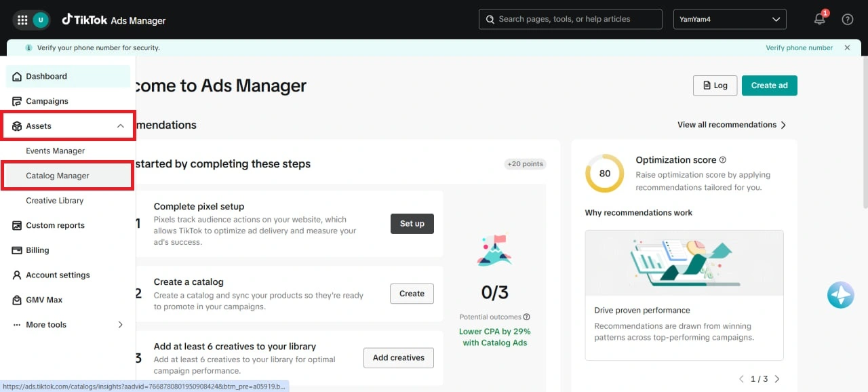This screenshot has width=868, height=392.
Task: Click the Potential outcomes info icon
Action: pos(527,317)
